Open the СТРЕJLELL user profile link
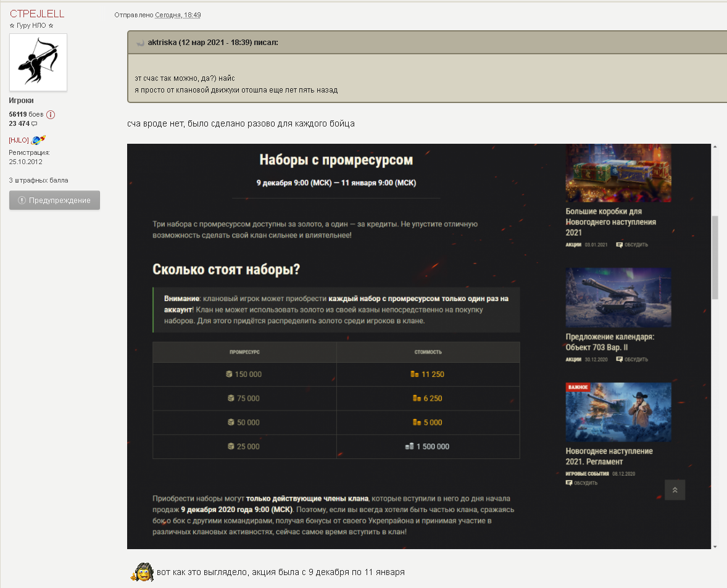Viewport: 727px width, 588px height. pos(37,14)
